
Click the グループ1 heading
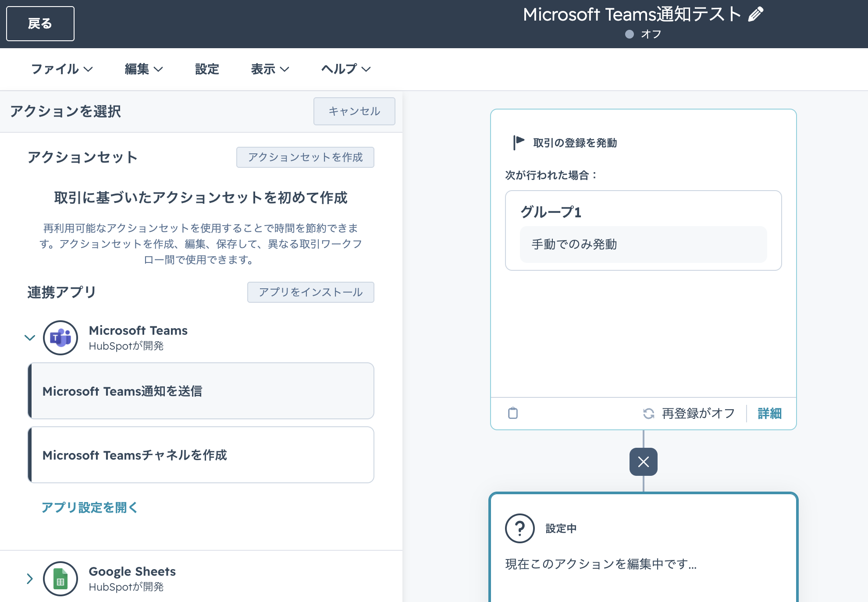pos(551,212)
